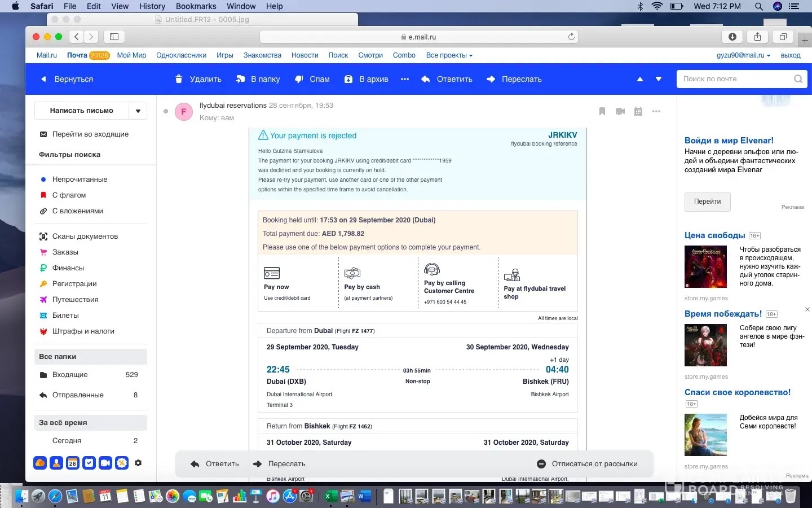This screenshot has height=508, width=812.
Task: Toggle Safari sidebar view button
Action: click(x=114, y=37)
